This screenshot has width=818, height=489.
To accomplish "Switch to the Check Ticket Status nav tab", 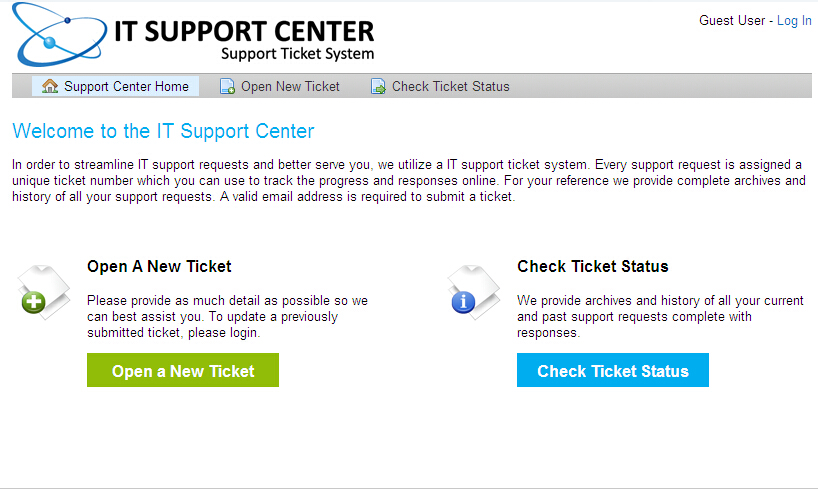I will (450, 87).
